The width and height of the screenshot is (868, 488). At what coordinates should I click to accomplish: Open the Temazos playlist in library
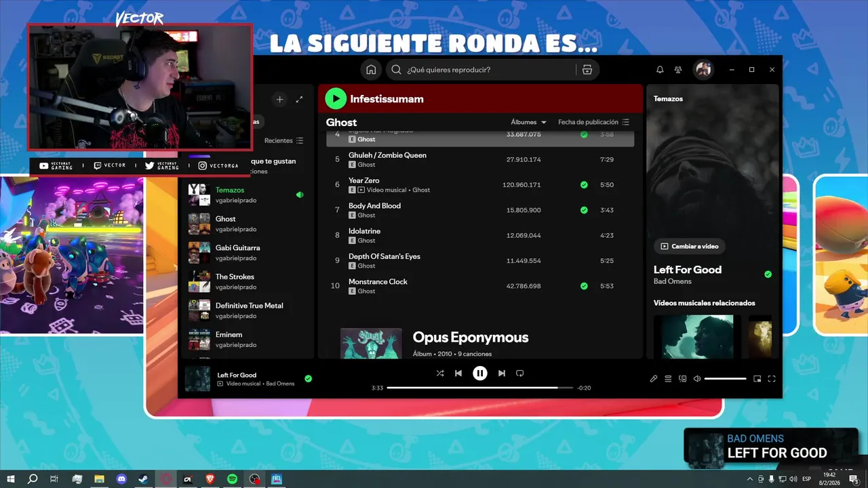tap(246, 195)
